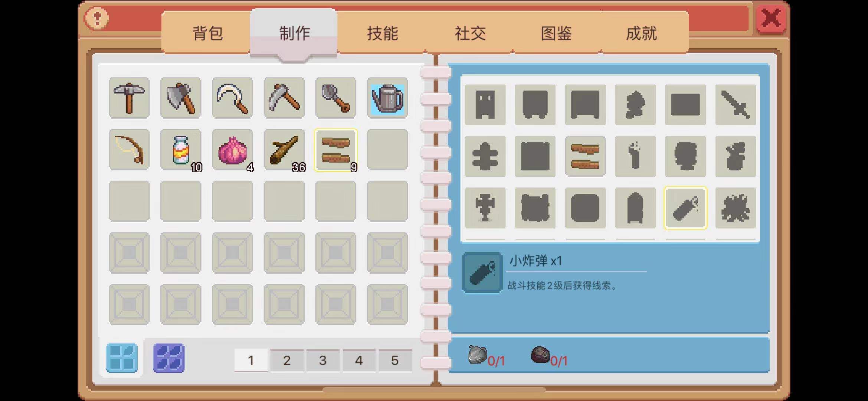The width and height of the screenshot is (868, 401).
Task: Pick the fishing rod item
Action: pos(129,150)
